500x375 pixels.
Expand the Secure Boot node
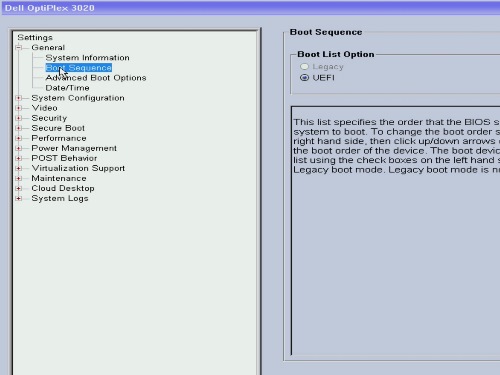(x=19, y=128)
